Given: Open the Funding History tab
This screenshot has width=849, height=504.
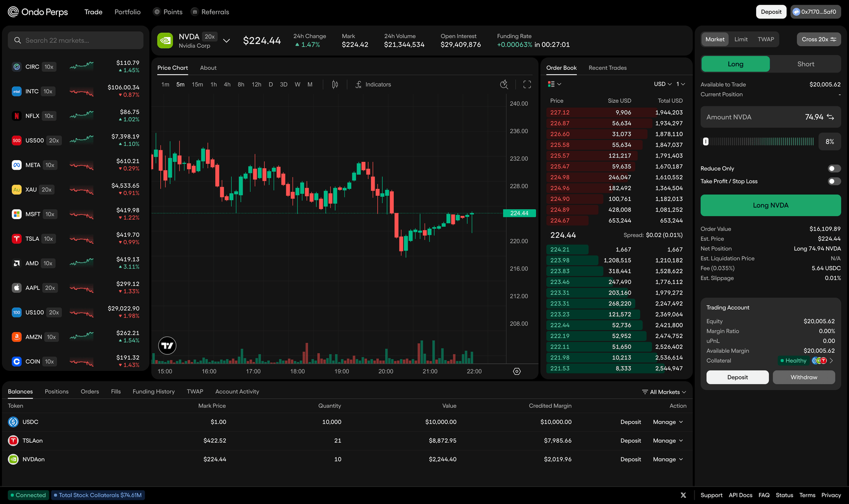Looking at the screenshot, I should click(153, 392).
